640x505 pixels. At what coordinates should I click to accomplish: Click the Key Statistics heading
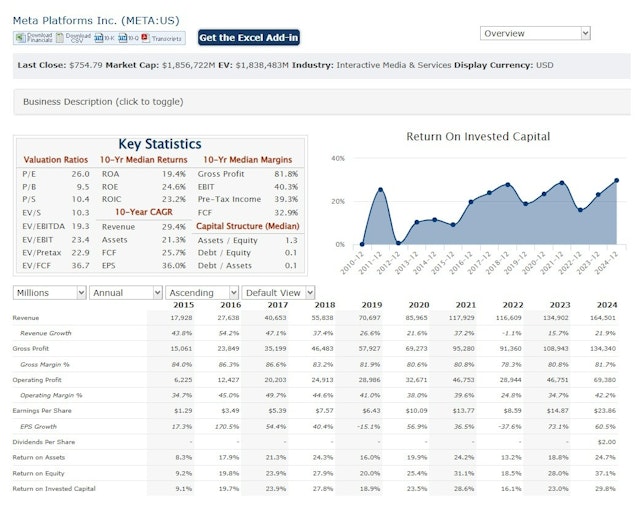pos(160,144)
